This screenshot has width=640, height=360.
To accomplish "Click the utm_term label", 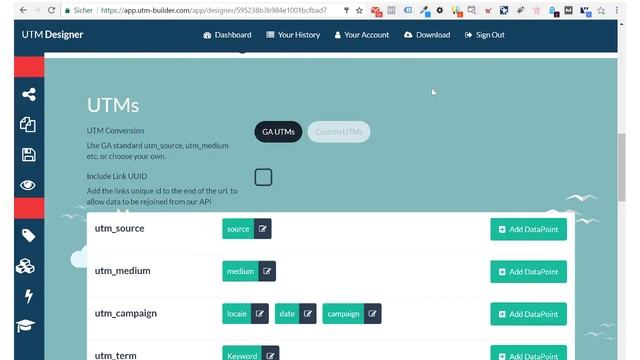I will (116, 356).
